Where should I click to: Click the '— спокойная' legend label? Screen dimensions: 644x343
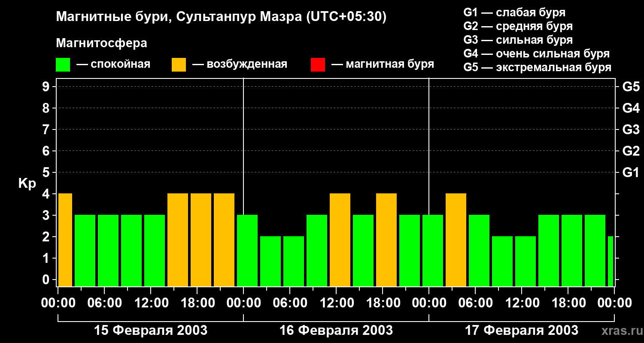click(x=113, y=65)
